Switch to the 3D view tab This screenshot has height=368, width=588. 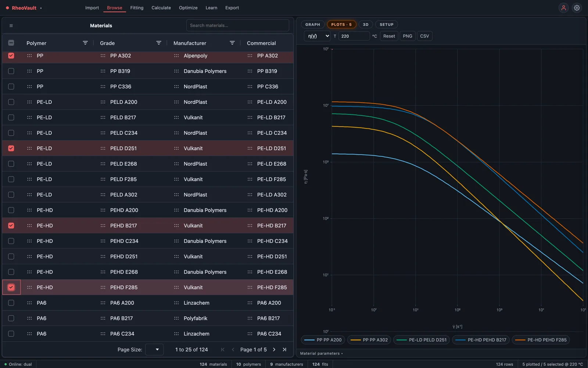(x=366, y=25)
